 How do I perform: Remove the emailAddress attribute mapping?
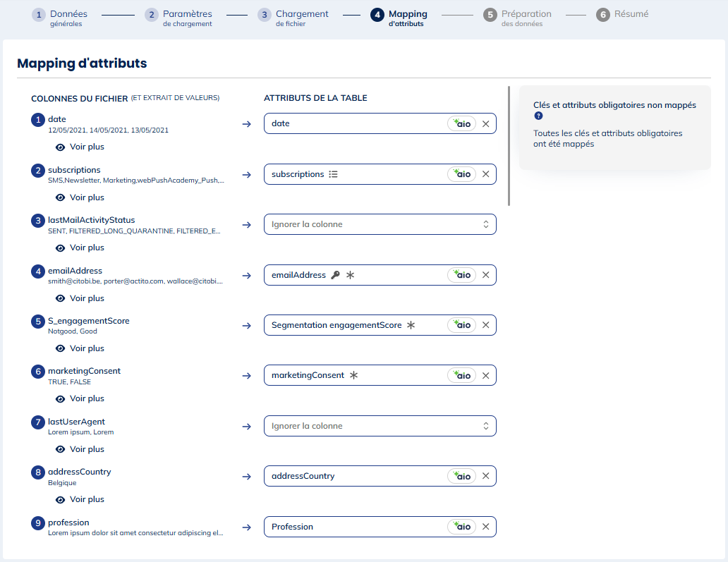[485, 275]
